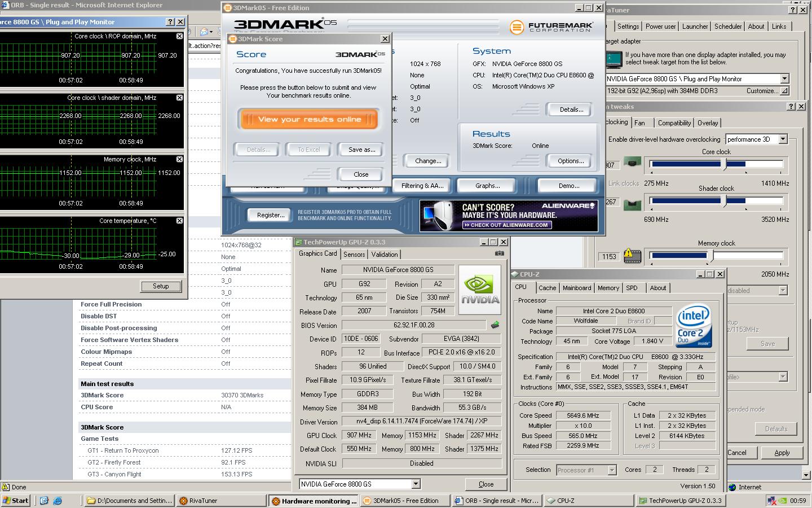This screenshot has height=508, width=812.
Task: Click Setup button in hardware monitoring
Action: 161,286
